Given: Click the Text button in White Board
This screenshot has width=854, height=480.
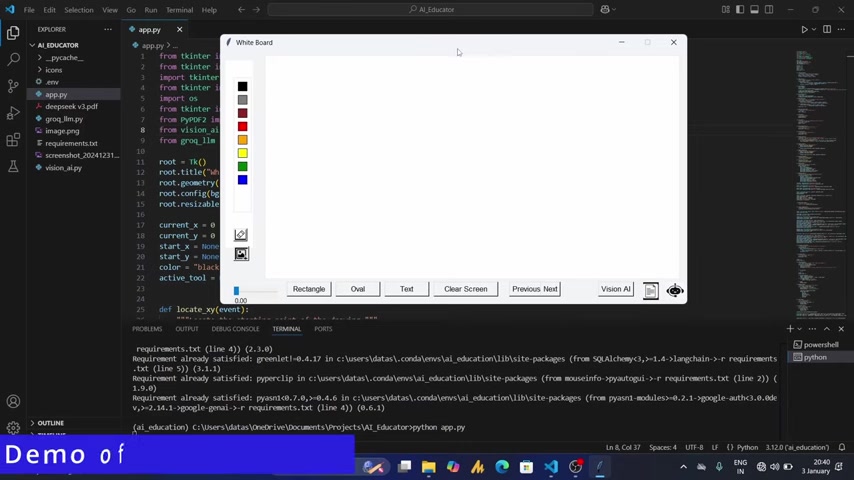Looking at the screenshot, I should click(x=407, y=289).
